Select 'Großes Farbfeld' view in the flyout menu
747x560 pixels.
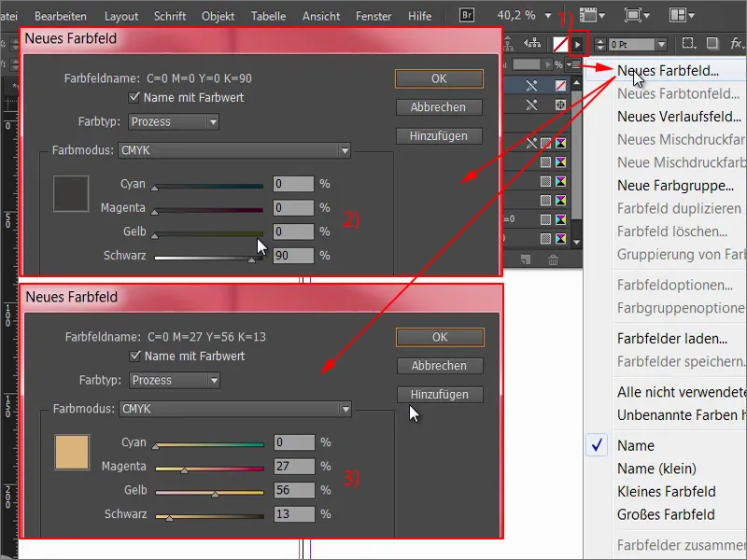666,515
